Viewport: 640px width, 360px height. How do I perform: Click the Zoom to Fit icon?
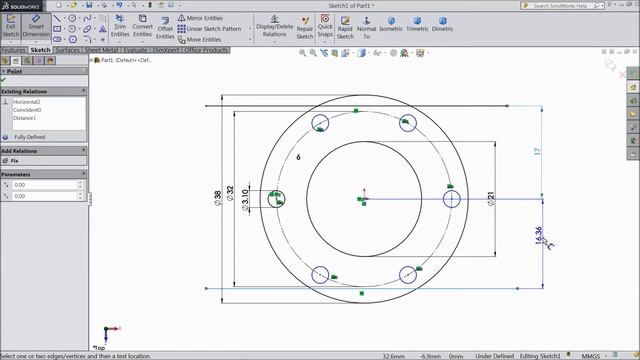[302, 53]
